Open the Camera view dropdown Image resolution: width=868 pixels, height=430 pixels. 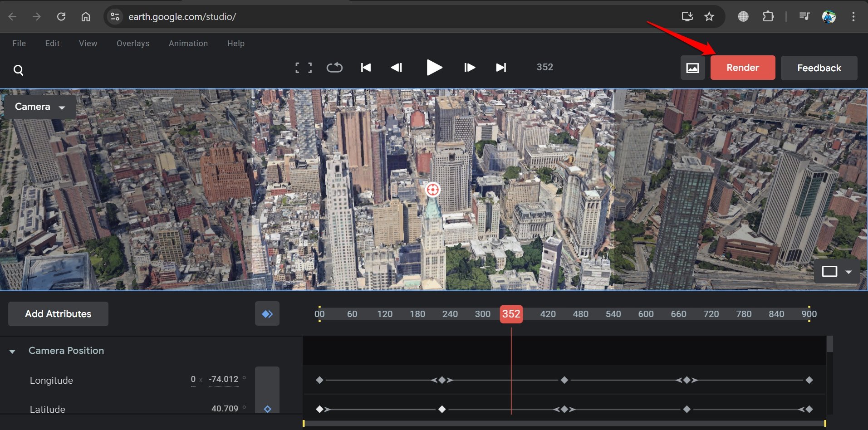coord(40,107)
